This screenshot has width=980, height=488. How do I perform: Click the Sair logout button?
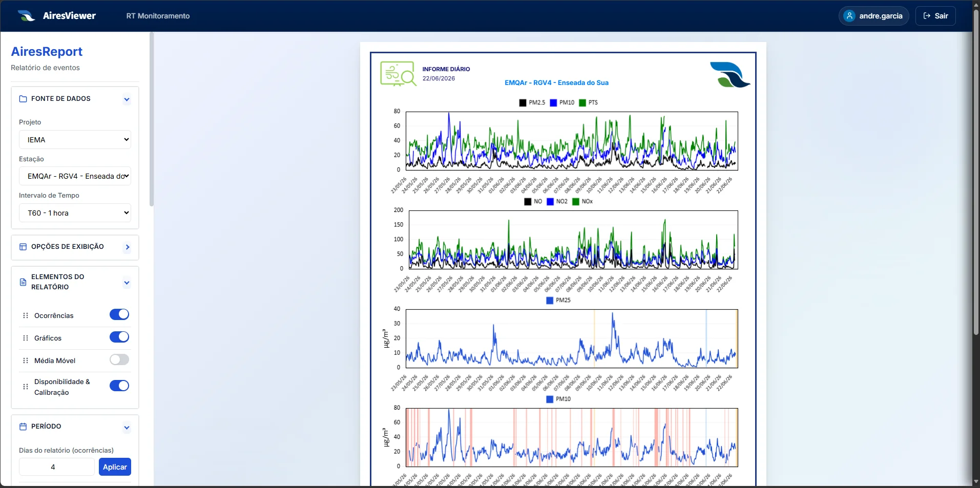click(x=935, y=16)
